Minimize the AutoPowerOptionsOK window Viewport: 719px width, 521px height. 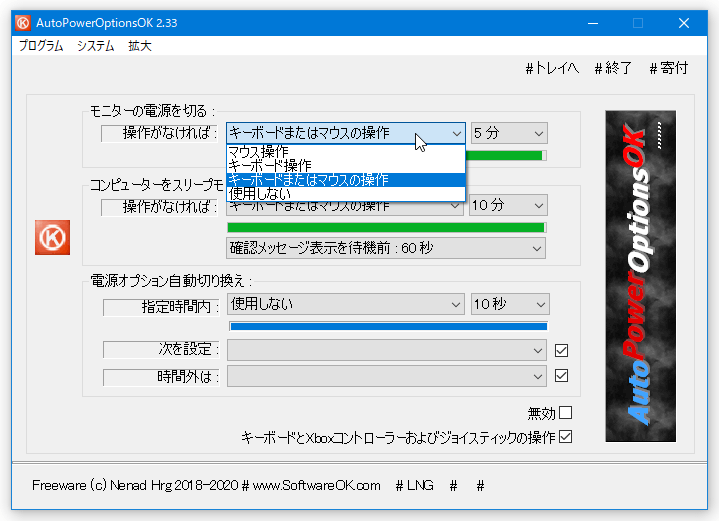[593, 23]
